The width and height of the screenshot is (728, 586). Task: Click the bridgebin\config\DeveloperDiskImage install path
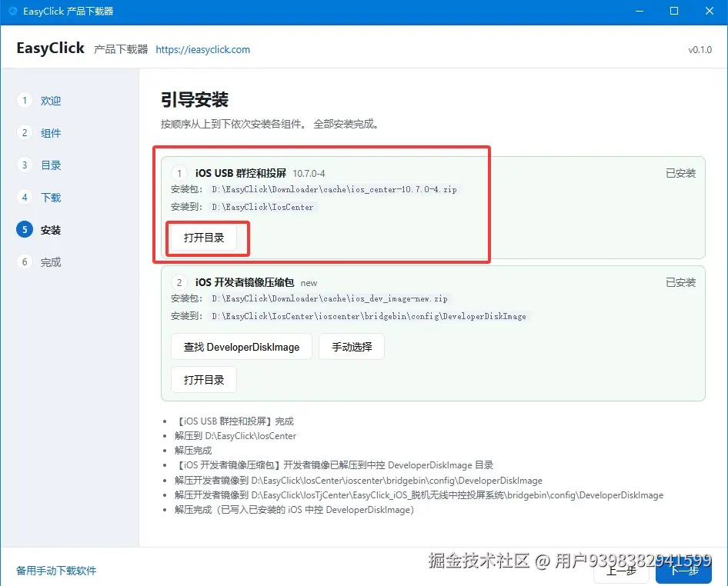tap(369, 316)
